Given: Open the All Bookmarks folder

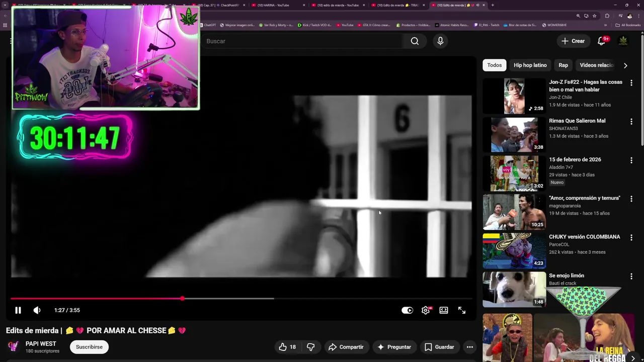Looking at the screenshot, I should [628, 25].
